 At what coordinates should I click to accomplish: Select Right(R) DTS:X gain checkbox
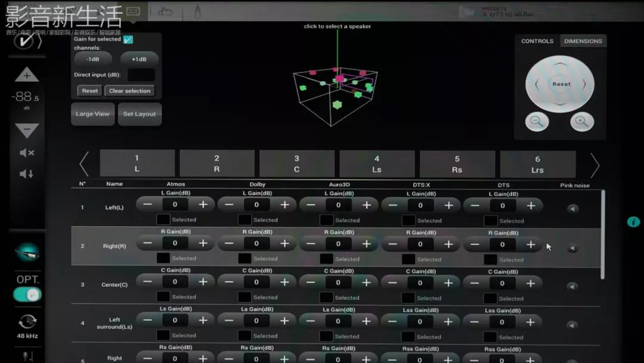408,259
